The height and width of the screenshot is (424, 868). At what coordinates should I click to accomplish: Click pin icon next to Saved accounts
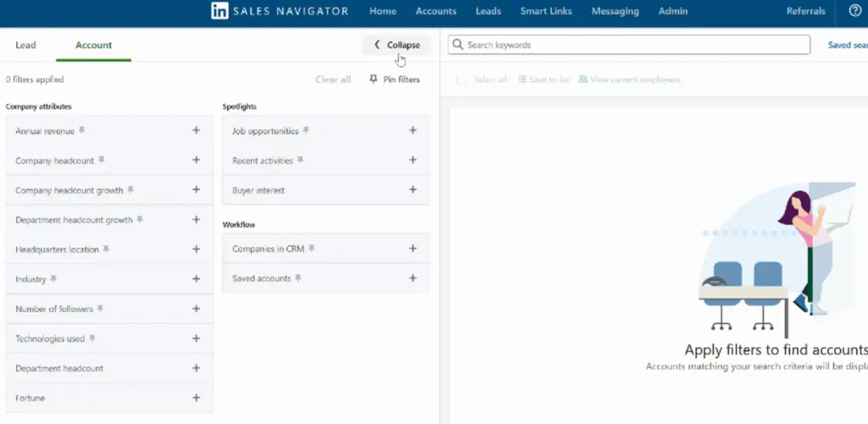point(298,278)
